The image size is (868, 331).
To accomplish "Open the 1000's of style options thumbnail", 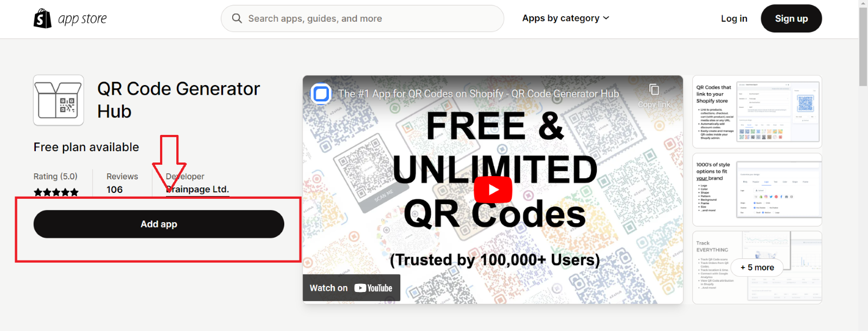I will (757, 190).
